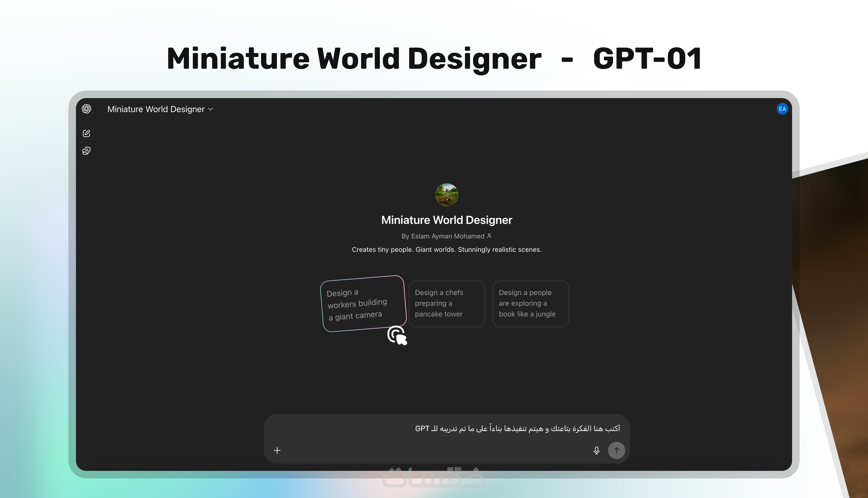Start a new chat with pencil icon
Screen dimensions: 868x498
(x=86, y=133)
